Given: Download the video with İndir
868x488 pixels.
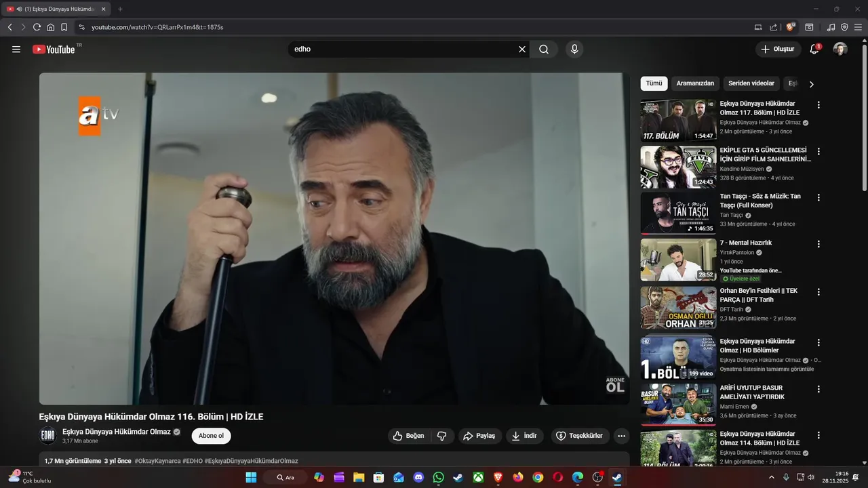Looking at the screenshot, I should pyautogui.click(x=524, y=436).
